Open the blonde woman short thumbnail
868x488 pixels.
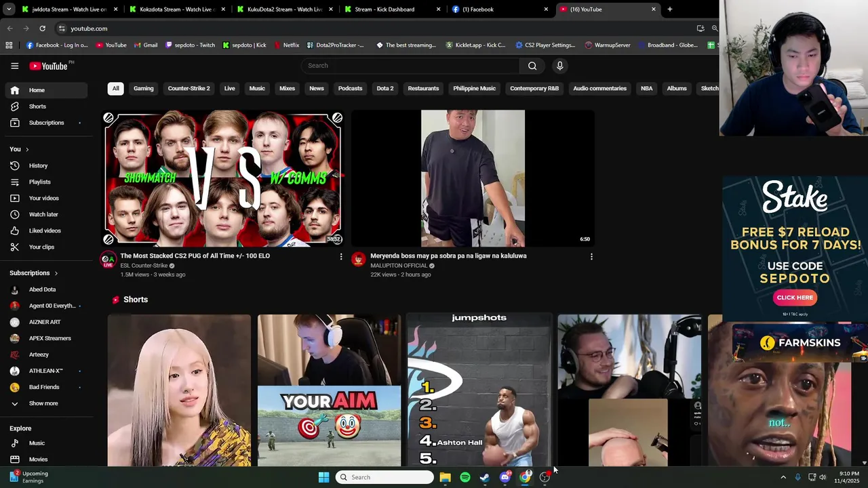pyautogui.click(x=179, y=390)
